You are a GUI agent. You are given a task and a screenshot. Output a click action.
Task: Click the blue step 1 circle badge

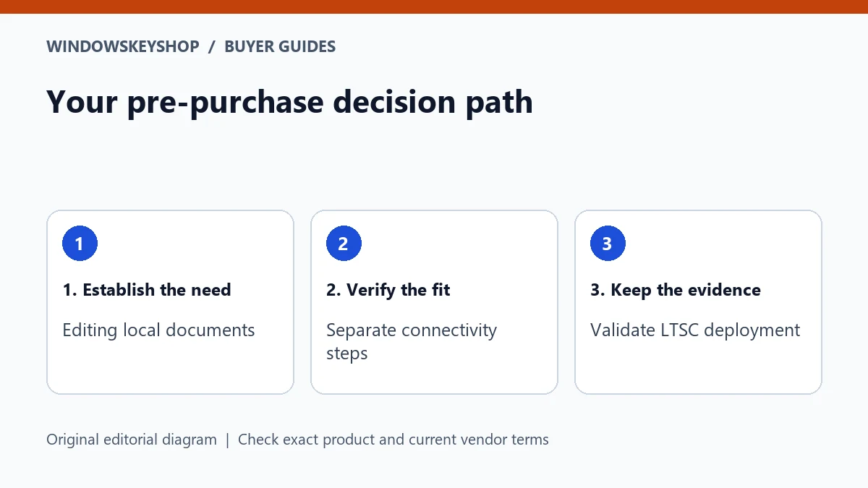click(80, 244)
